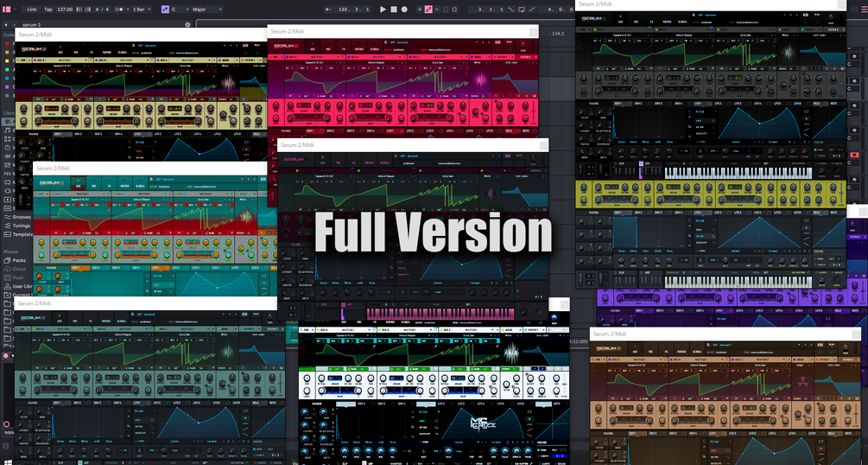Image resolution: width=868 pixels, height=465 pixels.
Task: Open ARP tab in top-right Serum window
Action: pyautogui.click(x=647, y=163)
